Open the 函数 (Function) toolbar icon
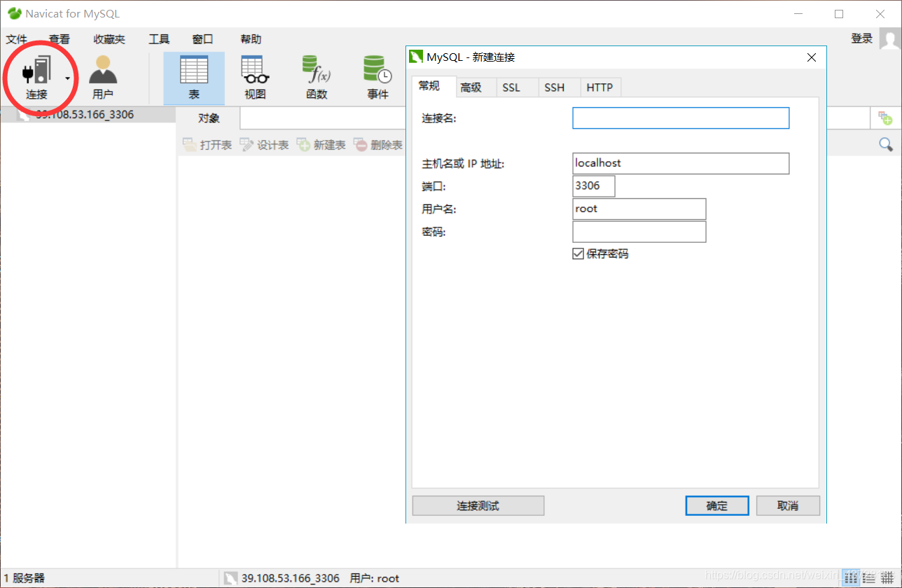 pos(317,77)
